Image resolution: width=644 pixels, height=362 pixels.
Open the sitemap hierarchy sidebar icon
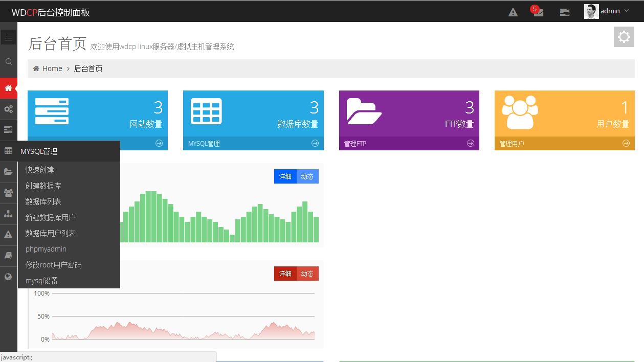[8, 214]
